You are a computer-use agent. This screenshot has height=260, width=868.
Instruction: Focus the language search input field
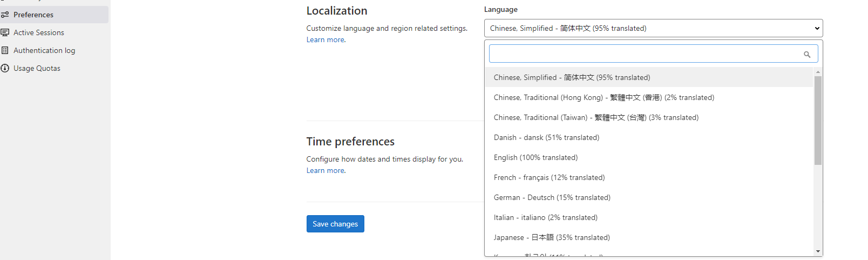point(645,54)
